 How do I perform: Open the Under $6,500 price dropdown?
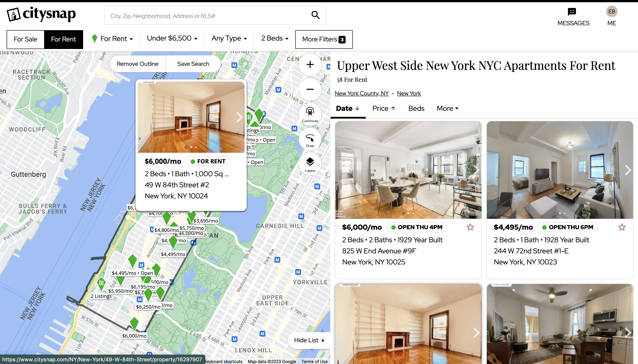point(172,38)
